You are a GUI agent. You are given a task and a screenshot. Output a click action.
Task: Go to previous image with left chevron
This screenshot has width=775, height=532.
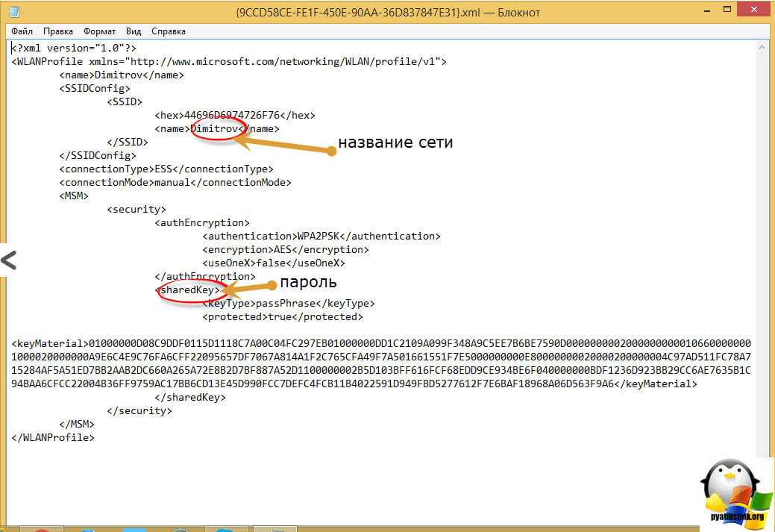tap(8, 260)
